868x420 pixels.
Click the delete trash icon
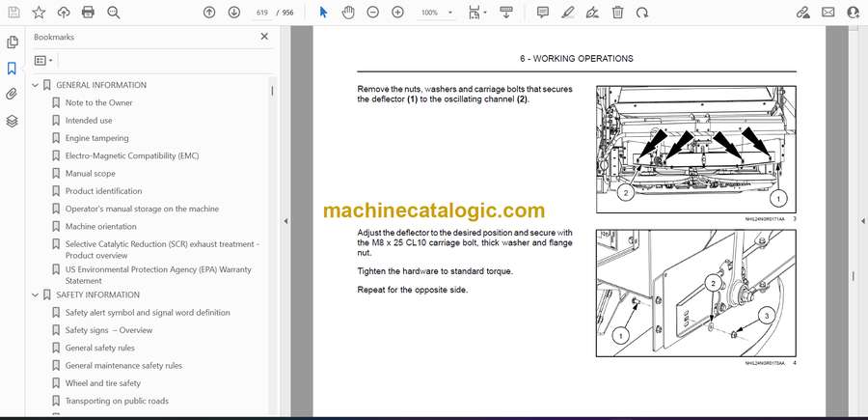(617, 13)
